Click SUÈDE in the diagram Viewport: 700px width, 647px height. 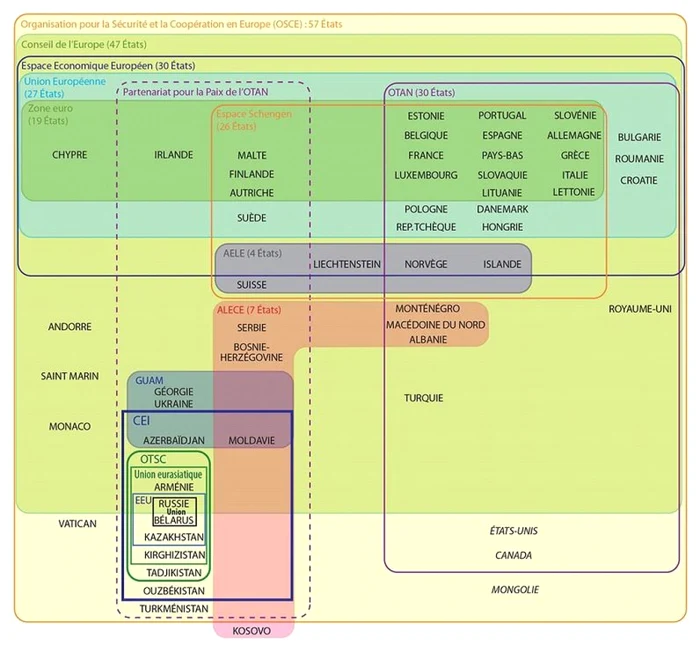point(252,218)
